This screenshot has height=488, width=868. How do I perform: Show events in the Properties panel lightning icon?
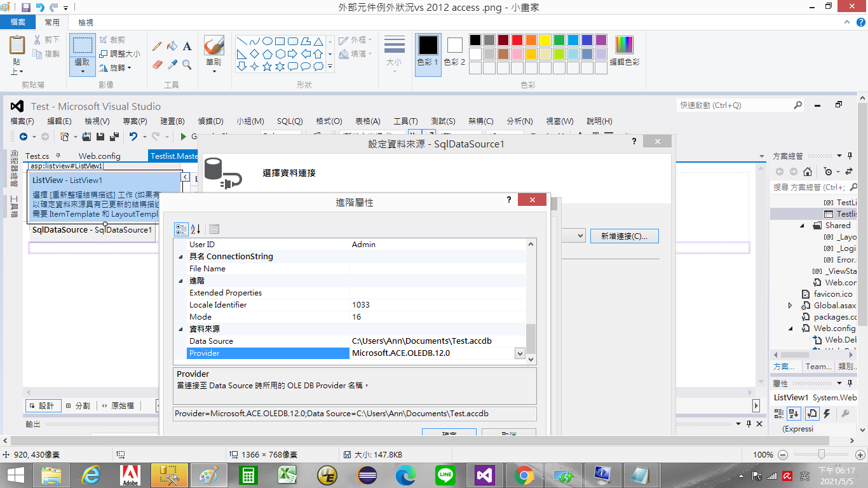[x=826, y=413]
